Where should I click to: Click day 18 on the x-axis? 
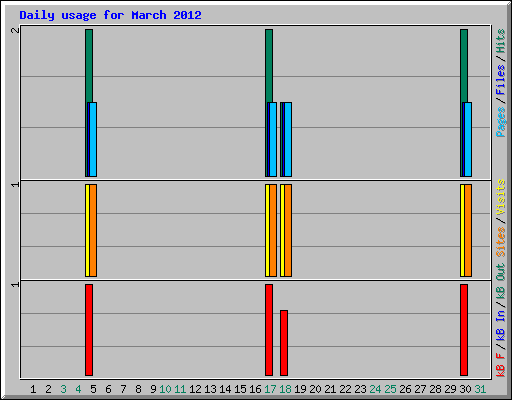click(x=285, y=389)
